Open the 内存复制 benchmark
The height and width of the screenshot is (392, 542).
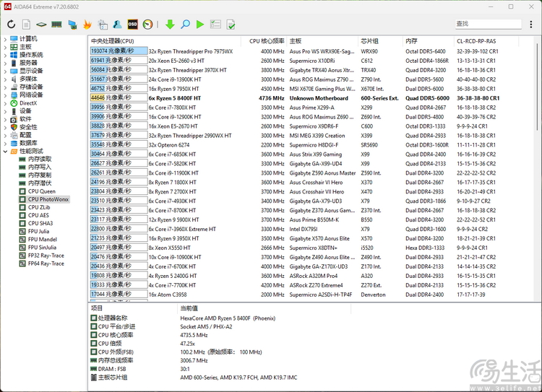[x=40, y=175]
